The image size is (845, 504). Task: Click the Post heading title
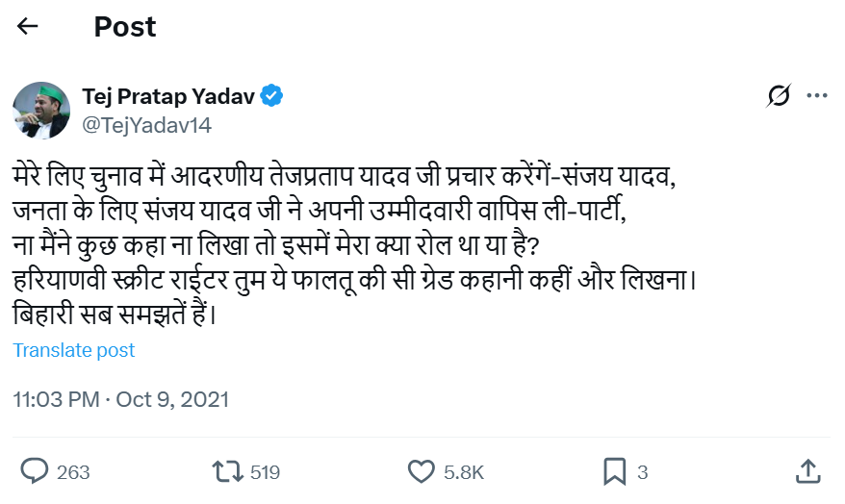tap(125, 26)
